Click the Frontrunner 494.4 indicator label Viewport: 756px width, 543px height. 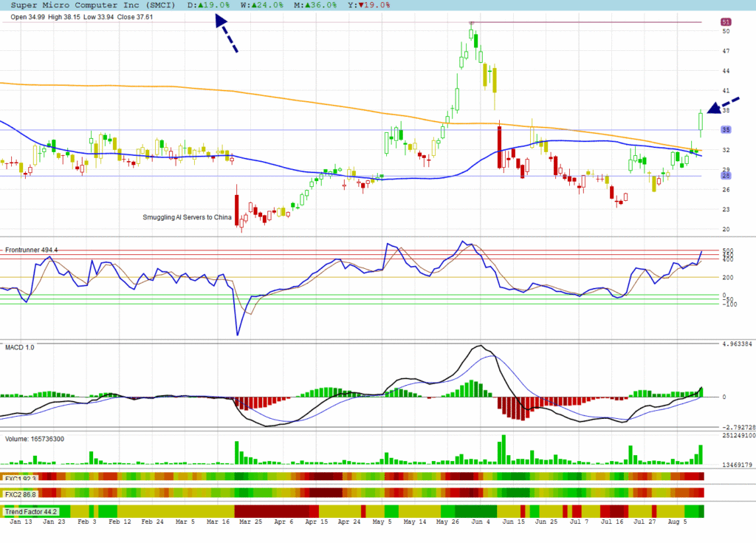(x=31, y=250)
